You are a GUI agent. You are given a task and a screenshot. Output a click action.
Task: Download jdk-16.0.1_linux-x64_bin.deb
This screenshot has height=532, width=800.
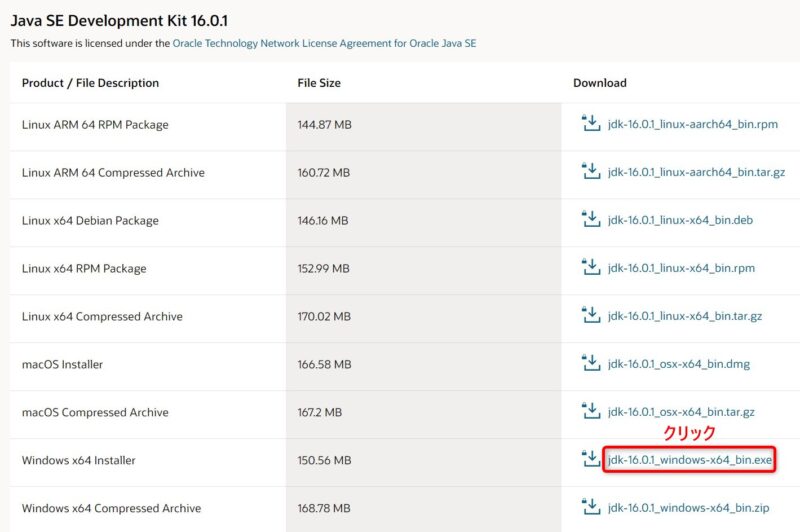click(x=680, y=220)
